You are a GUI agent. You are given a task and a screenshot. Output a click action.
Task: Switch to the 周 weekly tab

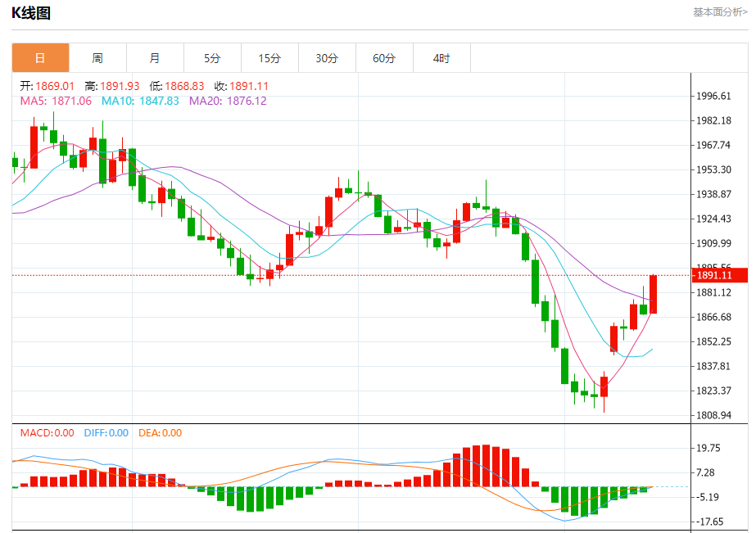click(97, 58)
